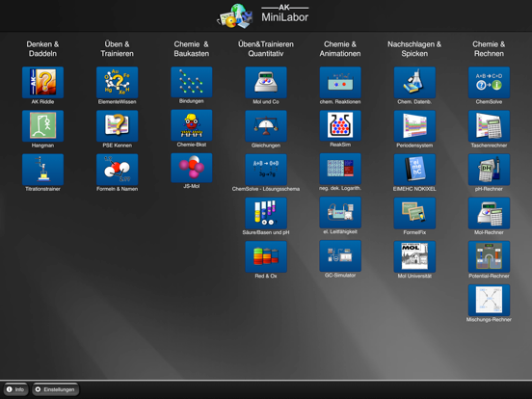The image size is (532, 399).
Task: Open the Periodensystem reference
Action: pos(414,126)
